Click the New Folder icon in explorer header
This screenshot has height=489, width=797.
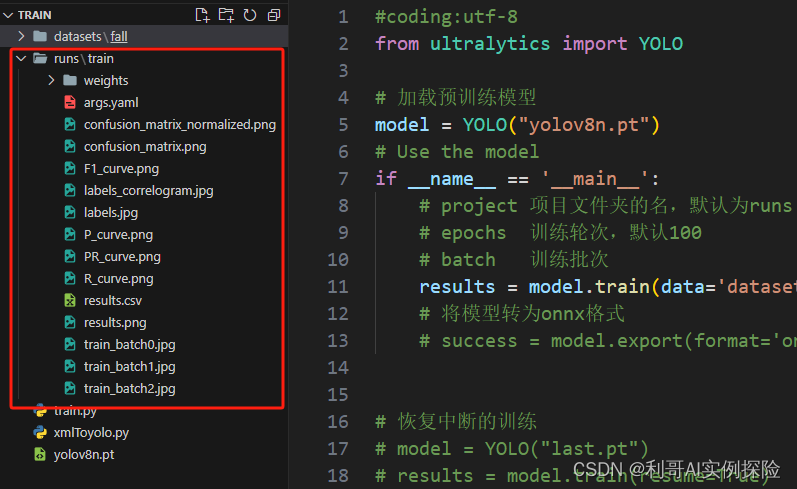226,15
